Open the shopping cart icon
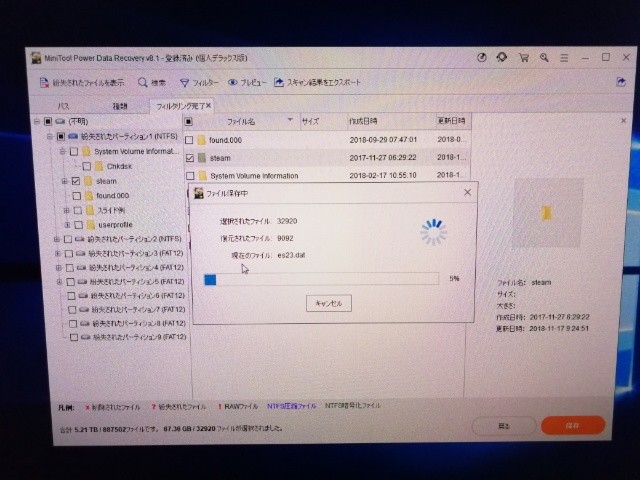The image size is (640, 480). [x=524, y=58]
